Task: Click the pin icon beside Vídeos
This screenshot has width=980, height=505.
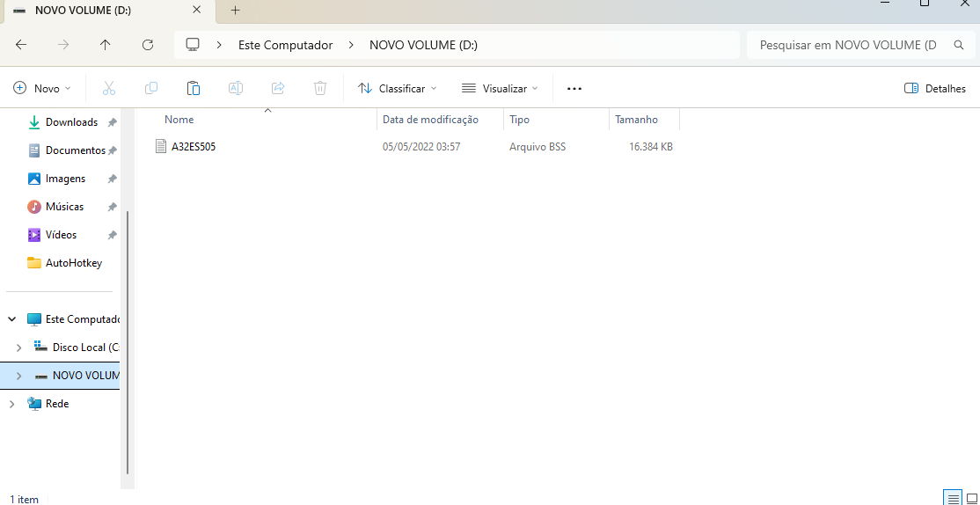Action: pyautogui.click(x=112, y=235)
